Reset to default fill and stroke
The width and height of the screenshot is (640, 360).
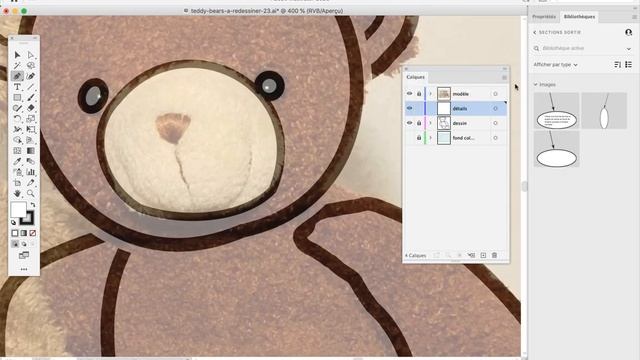tap(13, 222)
